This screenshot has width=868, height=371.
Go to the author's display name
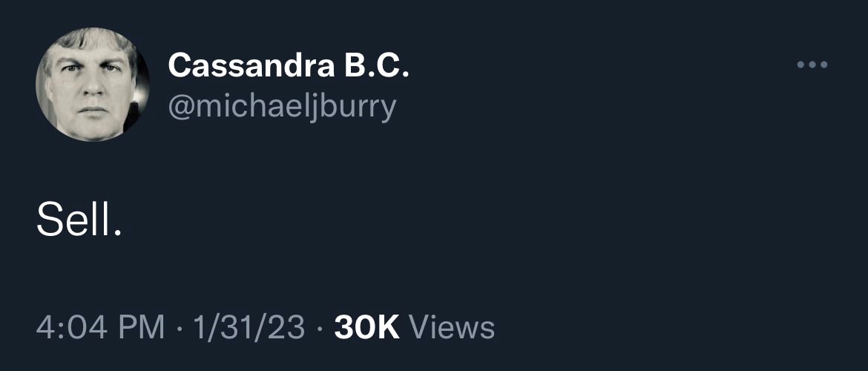click(x=289, y=67)
